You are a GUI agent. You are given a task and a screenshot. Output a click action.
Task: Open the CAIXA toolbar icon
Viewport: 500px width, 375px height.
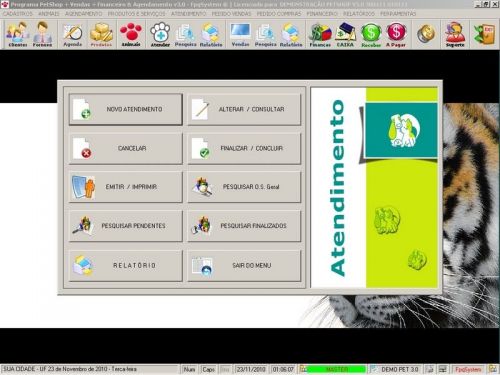[x=345, y=34]
